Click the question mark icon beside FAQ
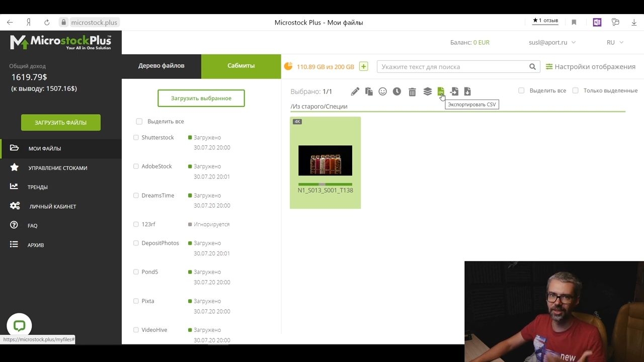 point(14,225)
